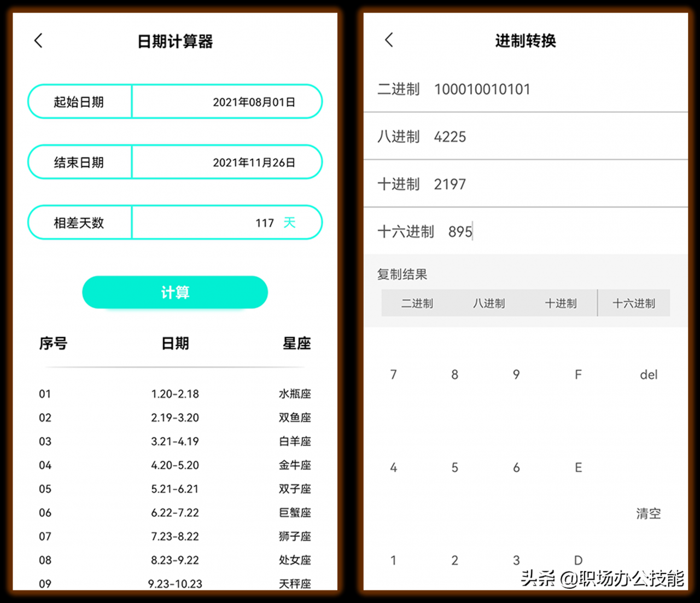Edit the 十六进制 value 895
Image resolution: width=700 pixels, height=603 pixels.
click(x=460, y=231)
